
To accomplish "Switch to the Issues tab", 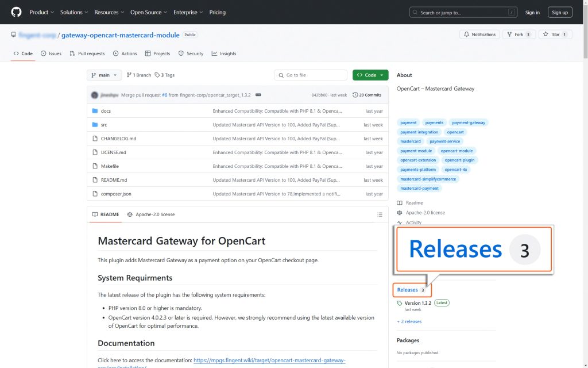I will pos(51,53).
